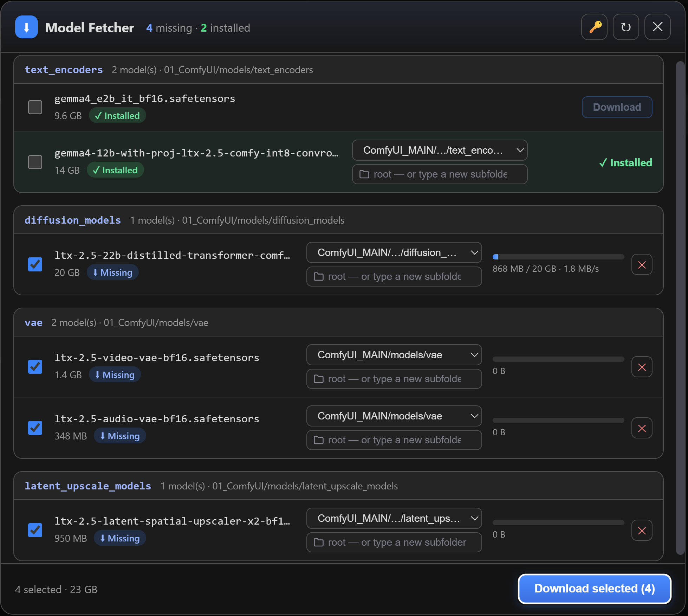
Task: Click the video-vae progress bar
Action: pos(558,359)
